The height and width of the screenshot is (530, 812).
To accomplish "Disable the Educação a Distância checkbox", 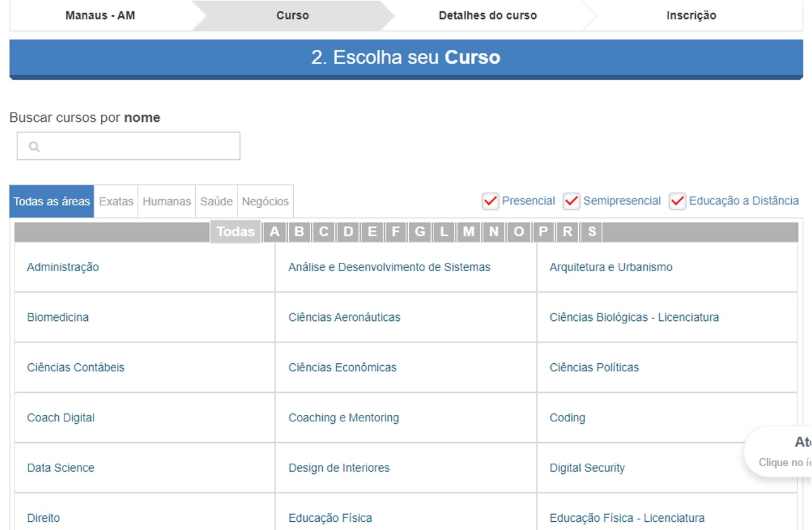I will (677, 201).
